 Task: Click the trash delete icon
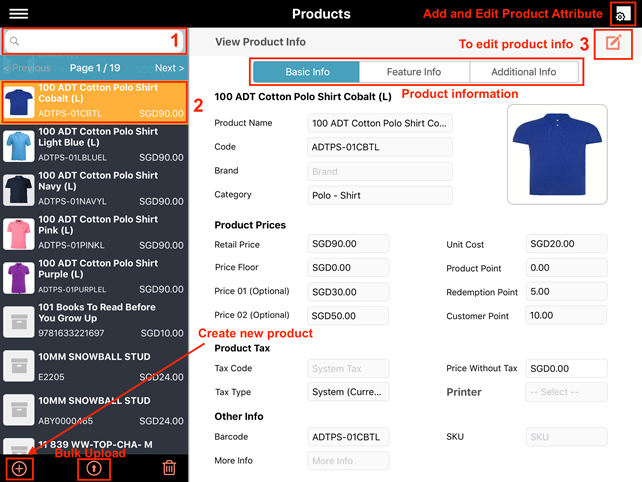coord(169,468)
